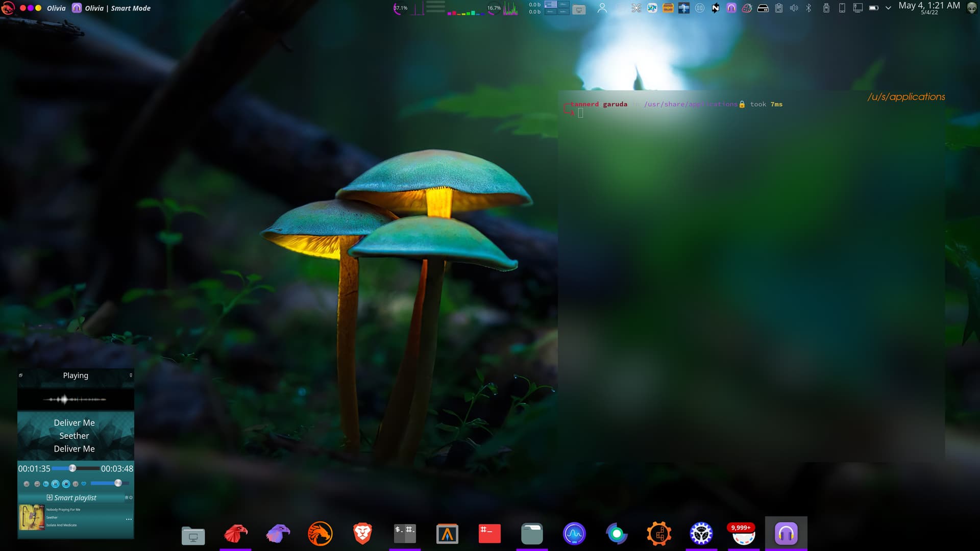Open the USB removable devices tray icon
980x551 pixels.
(x=826, y=8)
